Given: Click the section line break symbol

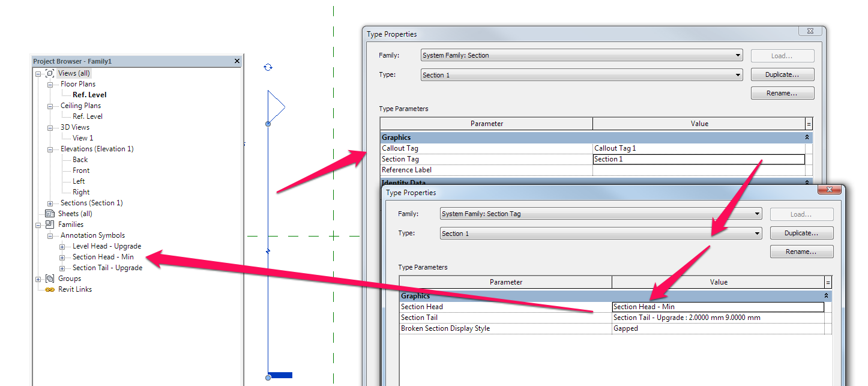Looking at the screenshot, I should pos(268,251).
